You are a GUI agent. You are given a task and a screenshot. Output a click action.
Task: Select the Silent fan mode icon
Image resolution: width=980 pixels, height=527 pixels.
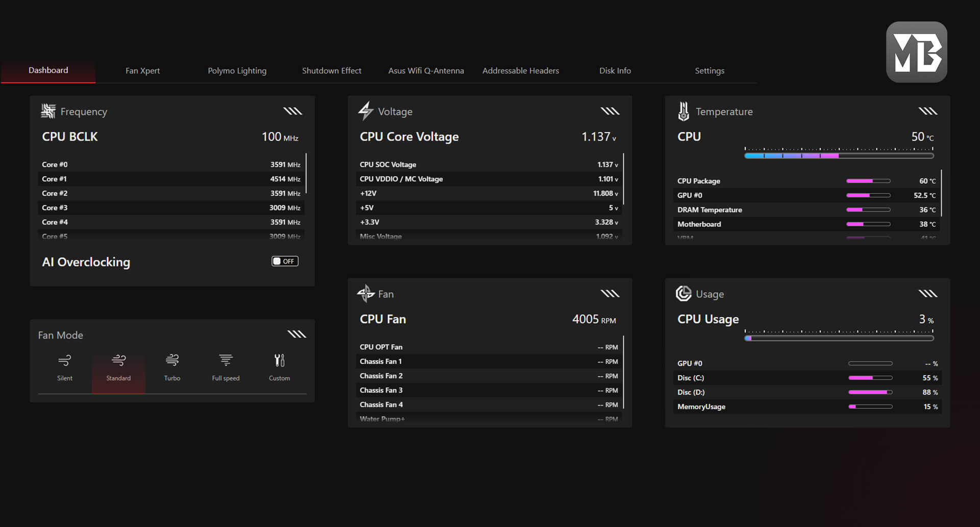point(65,361)
